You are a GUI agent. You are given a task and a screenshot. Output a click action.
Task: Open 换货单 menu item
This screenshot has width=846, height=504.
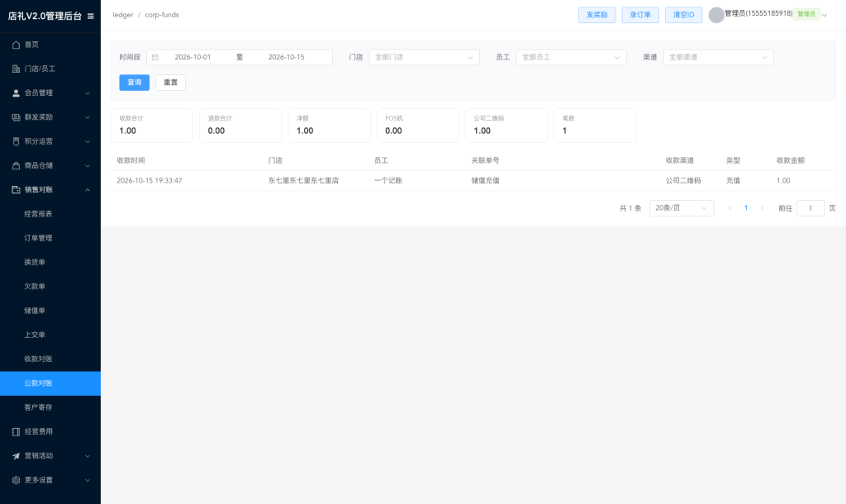click(x=50, y=262)
